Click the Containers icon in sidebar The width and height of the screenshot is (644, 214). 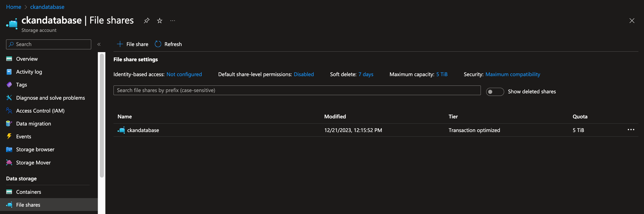point(9,192)
